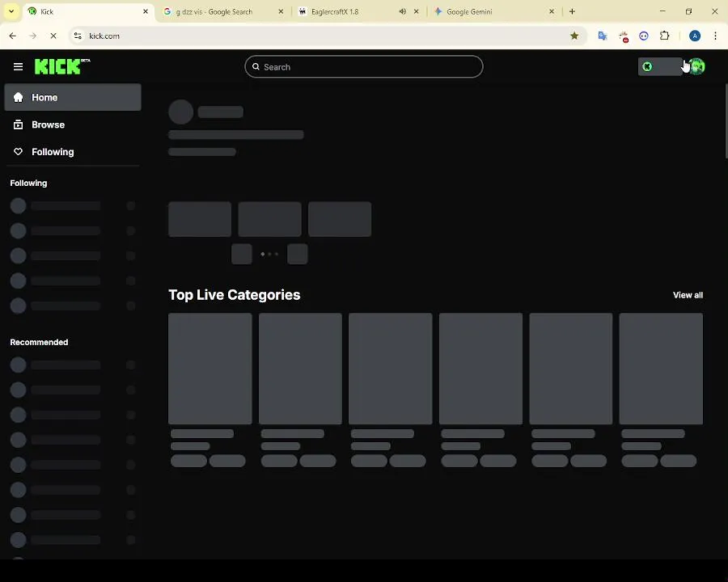728x582 pixels.
Task: View site information icon in address bar
Action: (78, 36)
